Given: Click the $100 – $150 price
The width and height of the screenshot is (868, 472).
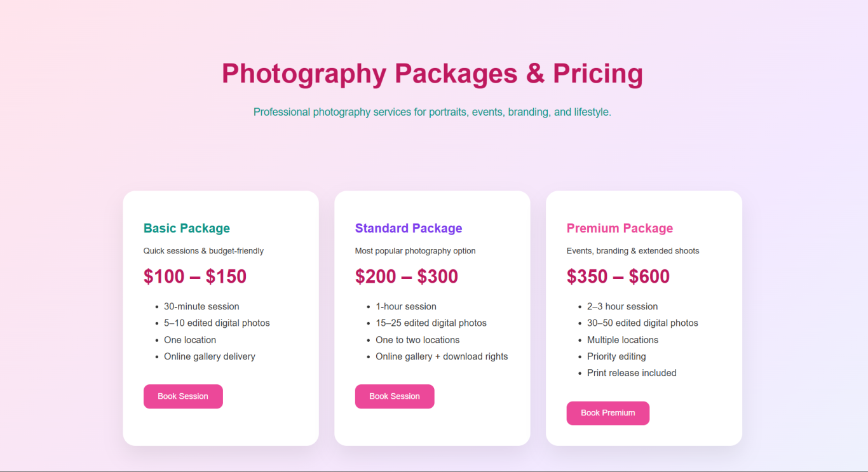Looking at the screenshot, I should [195, 276].
